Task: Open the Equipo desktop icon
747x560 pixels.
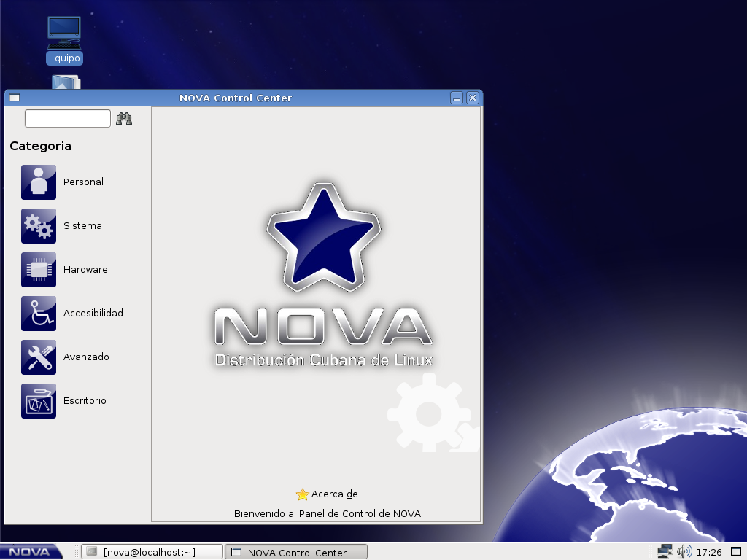Action: [x=64, y=33]
